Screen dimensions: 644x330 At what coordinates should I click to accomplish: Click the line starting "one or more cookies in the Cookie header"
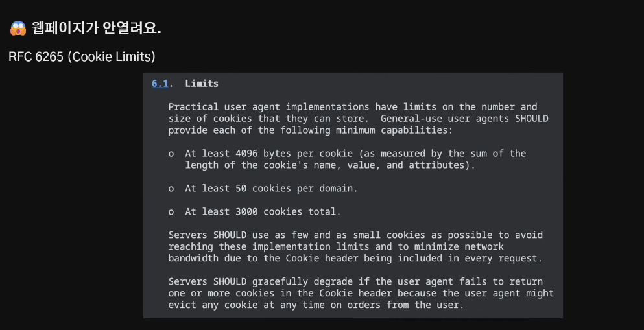click(361, 294)
